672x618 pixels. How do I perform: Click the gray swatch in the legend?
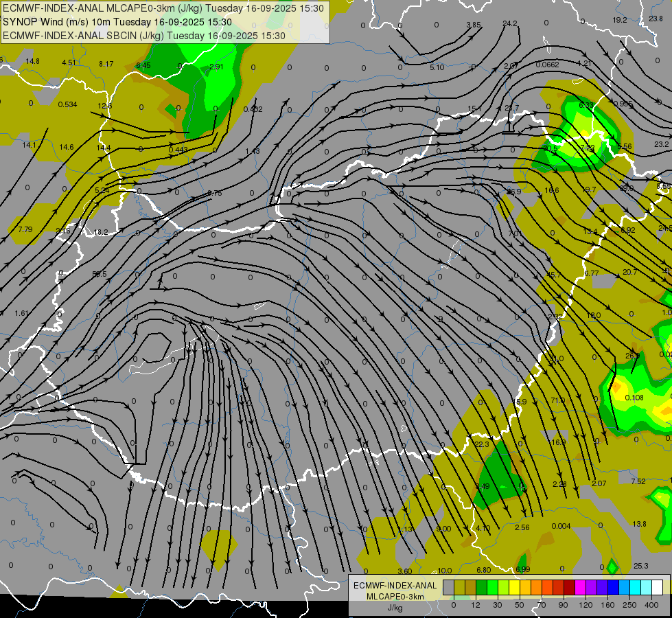click(x=449, y=587)
